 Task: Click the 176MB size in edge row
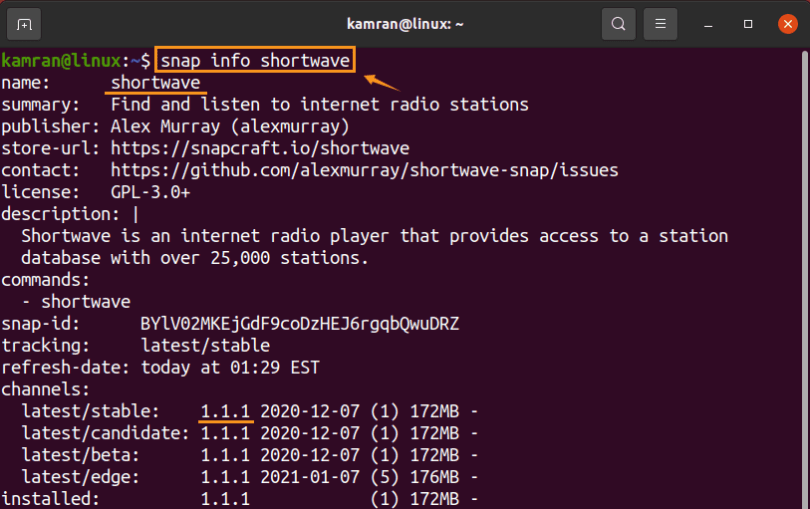coord(434,477)
